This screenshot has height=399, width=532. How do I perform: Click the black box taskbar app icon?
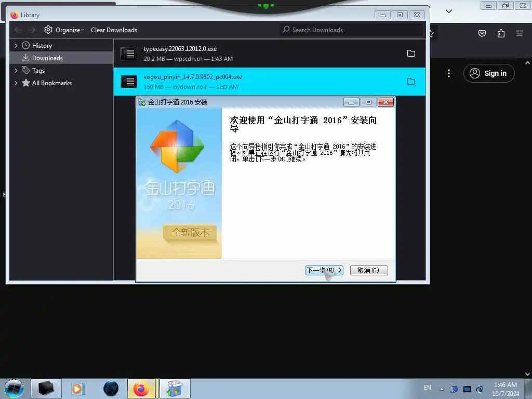point(46,389)
